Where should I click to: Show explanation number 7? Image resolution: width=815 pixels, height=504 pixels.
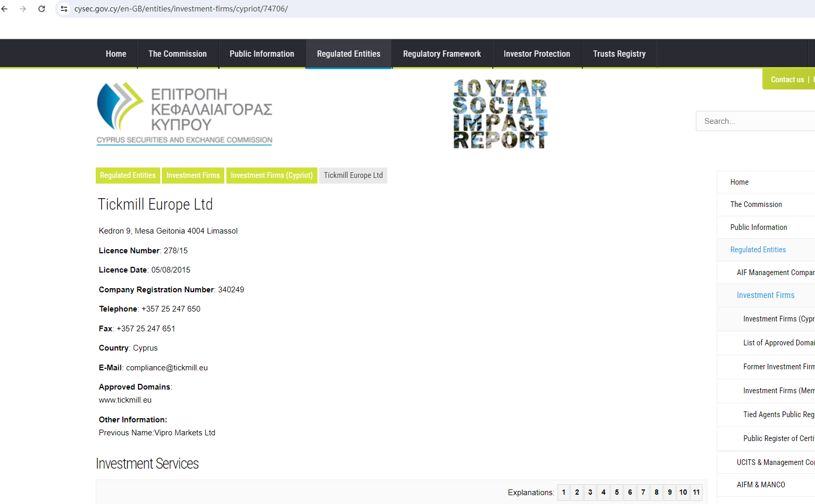643,493
